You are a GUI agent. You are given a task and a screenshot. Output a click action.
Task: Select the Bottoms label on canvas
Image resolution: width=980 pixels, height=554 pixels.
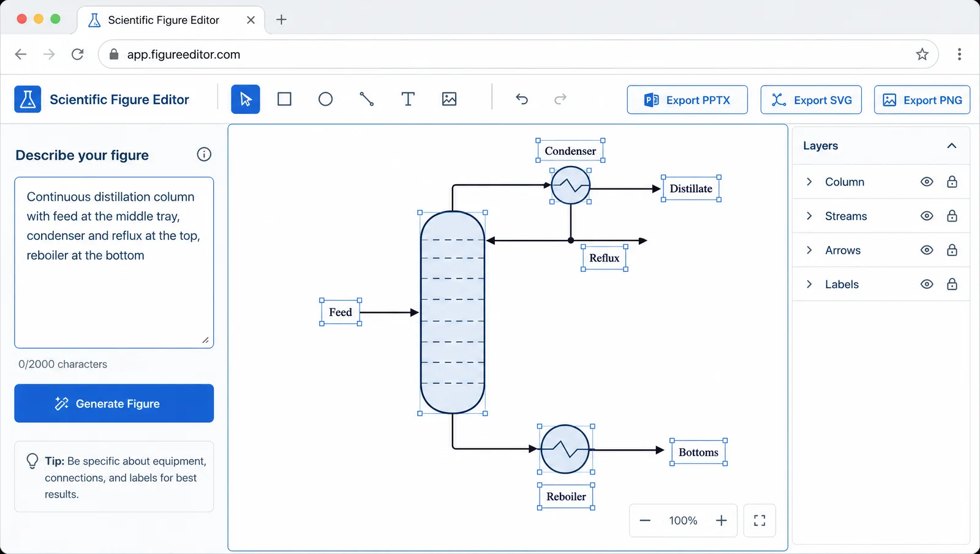coord(698,452)
